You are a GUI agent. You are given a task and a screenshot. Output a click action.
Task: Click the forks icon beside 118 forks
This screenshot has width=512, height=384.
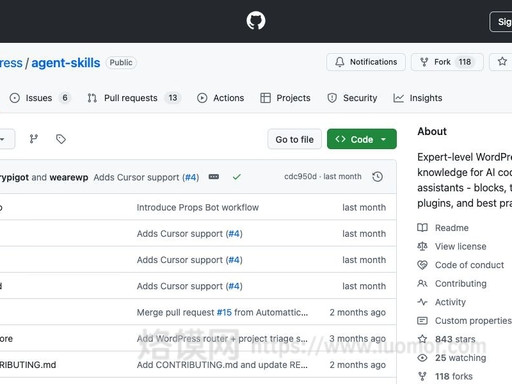click(x=422, y=377)
